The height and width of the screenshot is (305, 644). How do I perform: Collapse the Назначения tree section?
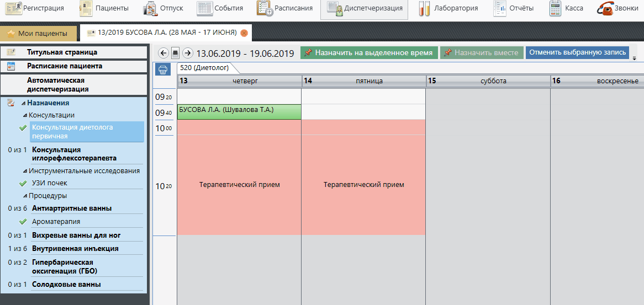coord(23,103)
